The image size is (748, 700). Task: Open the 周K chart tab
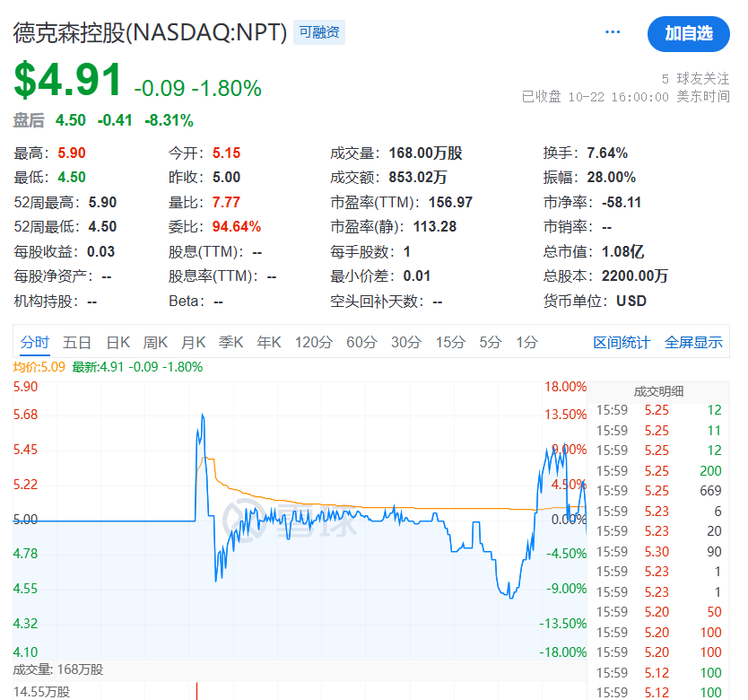[x=156, y=342]
